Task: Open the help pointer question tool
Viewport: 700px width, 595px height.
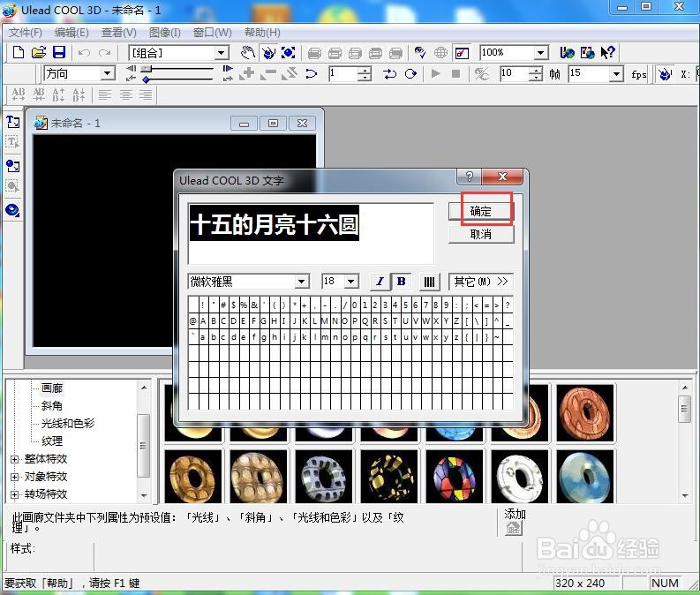Action: 607,53
